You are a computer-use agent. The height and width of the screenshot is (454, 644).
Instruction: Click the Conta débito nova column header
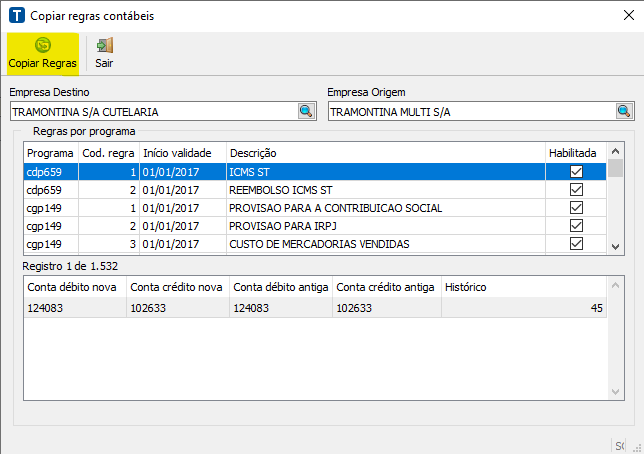[75, 287]
